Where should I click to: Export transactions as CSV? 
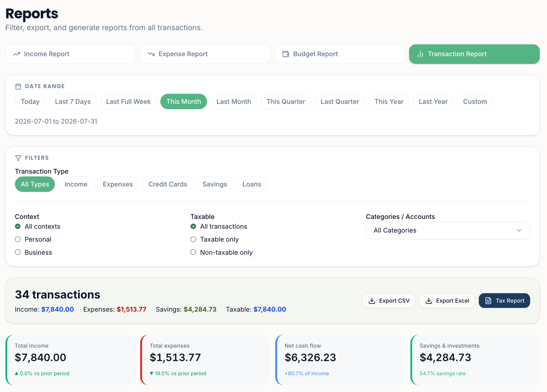point(389,301)
